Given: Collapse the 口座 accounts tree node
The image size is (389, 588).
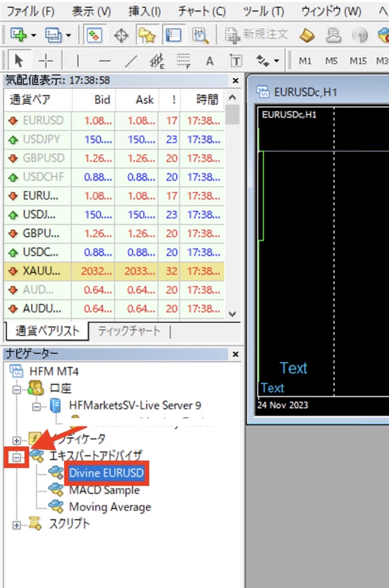Looking at the screenshot, I should (17, 389).
